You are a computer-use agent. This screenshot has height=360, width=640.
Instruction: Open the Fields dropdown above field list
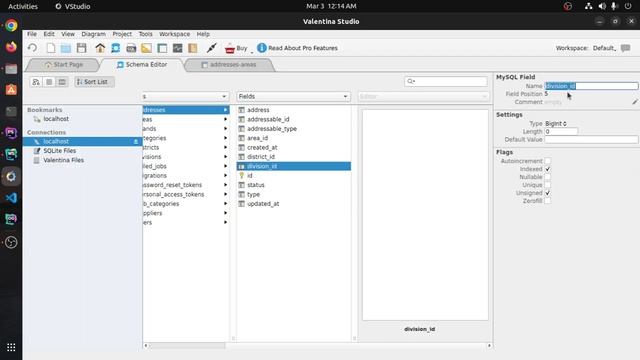click(293, 96)
